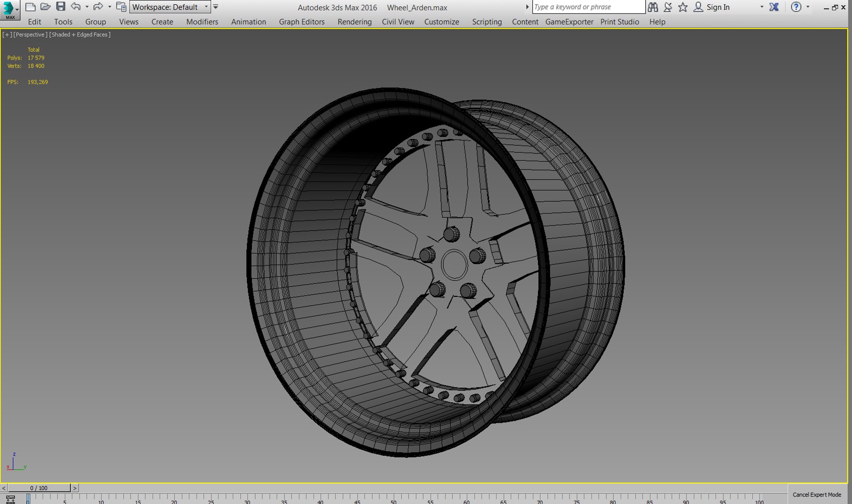Open the Customize menu
852x504 pixels.
[441, 22]
